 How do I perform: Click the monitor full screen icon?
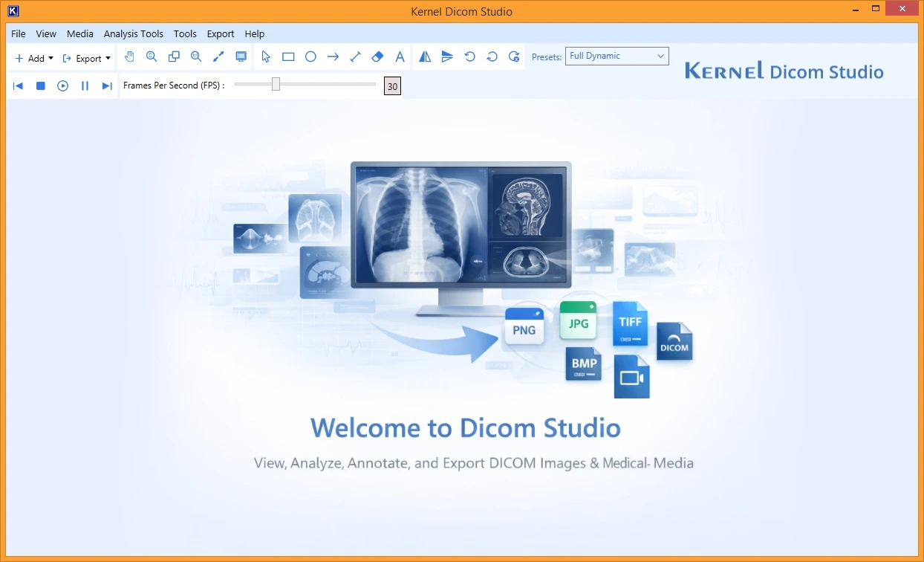(241, 56)
